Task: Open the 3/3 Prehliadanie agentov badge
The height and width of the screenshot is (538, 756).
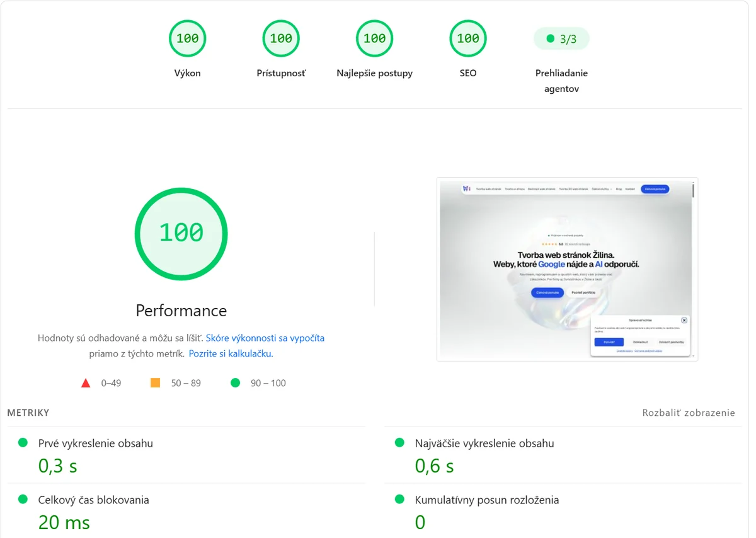Action: coord(561,39)
